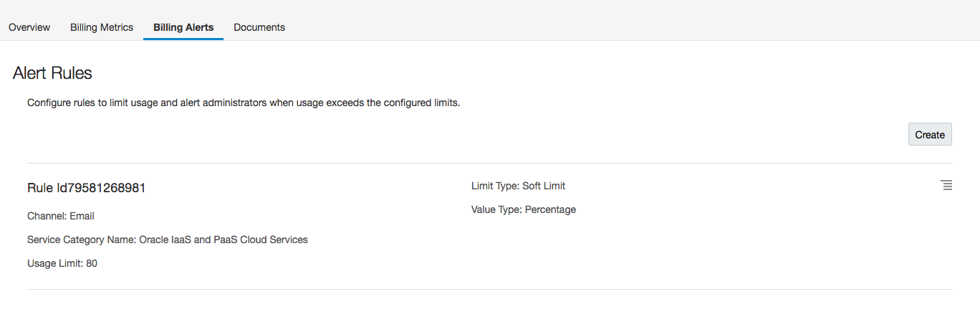Click the number 80 in Usage Limit
This screenshot has height=312, width=980.
pos(92,263)
